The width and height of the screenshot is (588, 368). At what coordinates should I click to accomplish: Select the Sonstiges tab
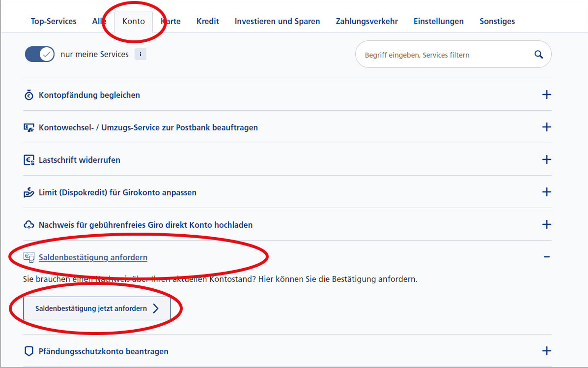click(497, 21)
